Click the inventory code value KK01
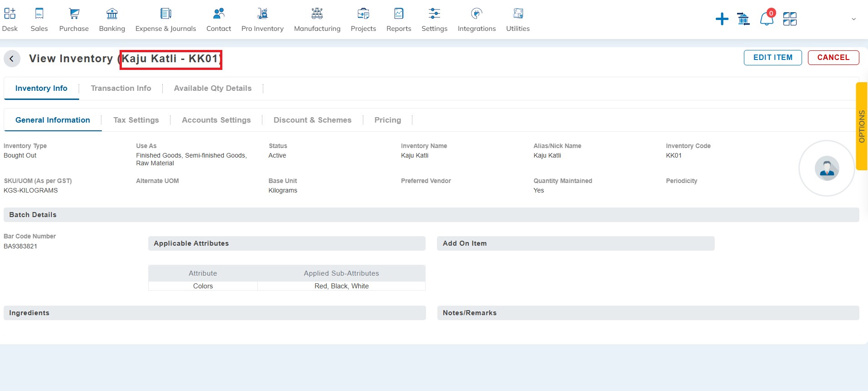The width and height of the screenshot is (868, 391). tap(674, 155)
